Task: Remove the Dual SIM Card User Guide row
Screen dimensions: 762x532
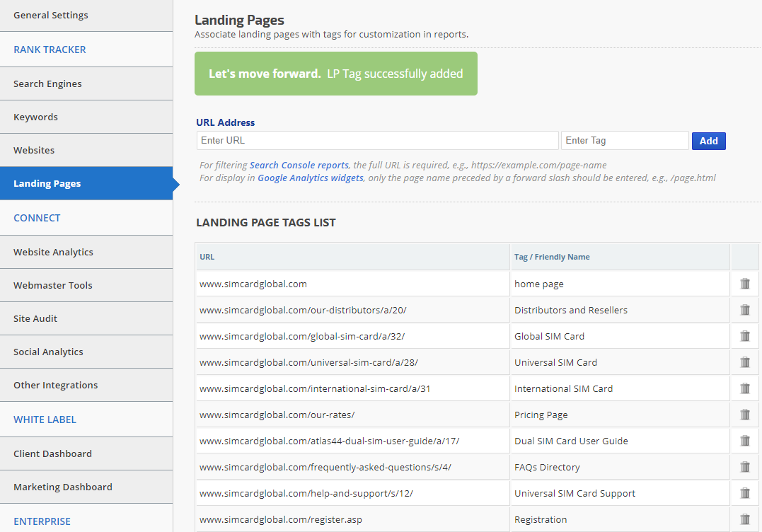Action: (744, 441)
